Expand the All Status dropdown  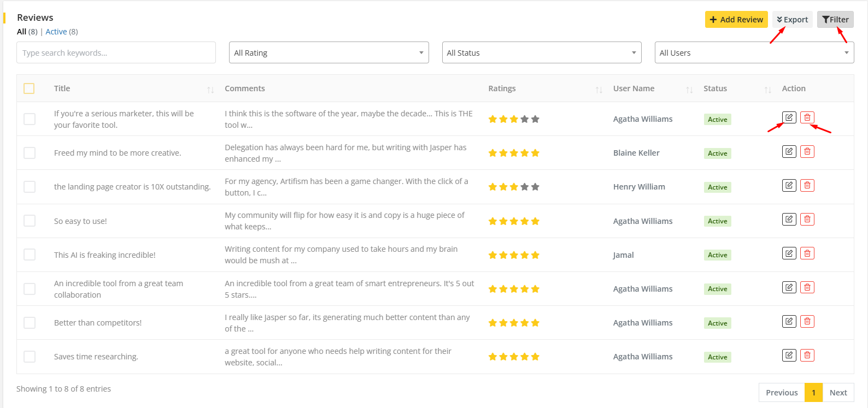coord(541,53)
